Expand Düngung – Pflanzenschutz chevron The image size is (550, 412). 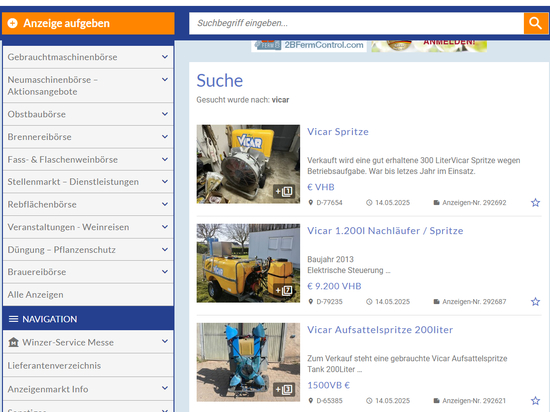click(165, 249)
